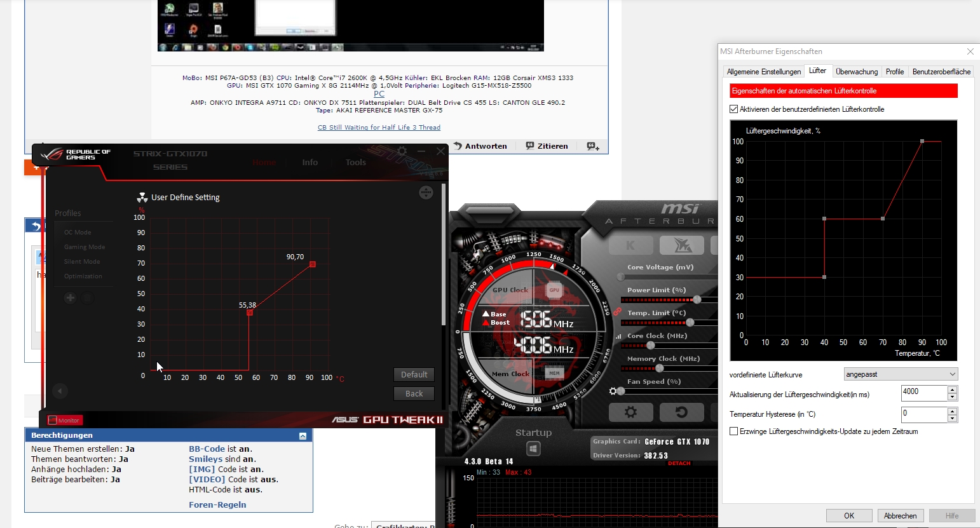980x528 pixels.
Task: Click the Kombustor K button in Afterburner
Action: click(630, 245)
